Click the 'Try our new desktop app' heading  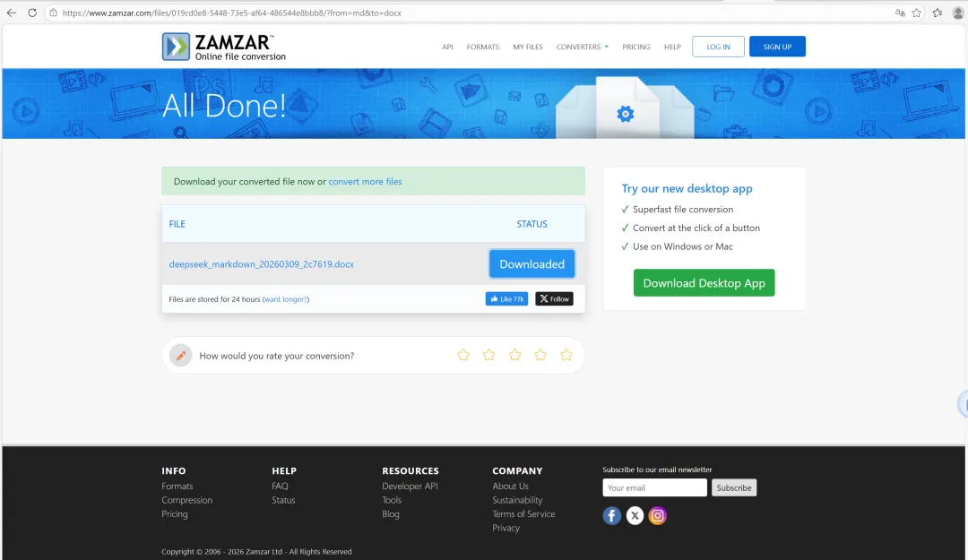tap(687, 188)
